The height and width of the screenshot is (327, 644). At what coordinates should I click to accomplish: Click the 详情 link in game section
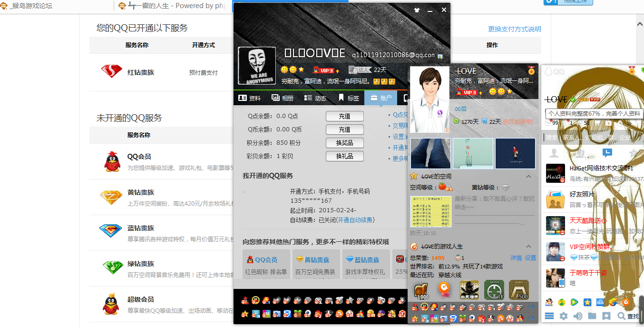click(x=516, y=258)
